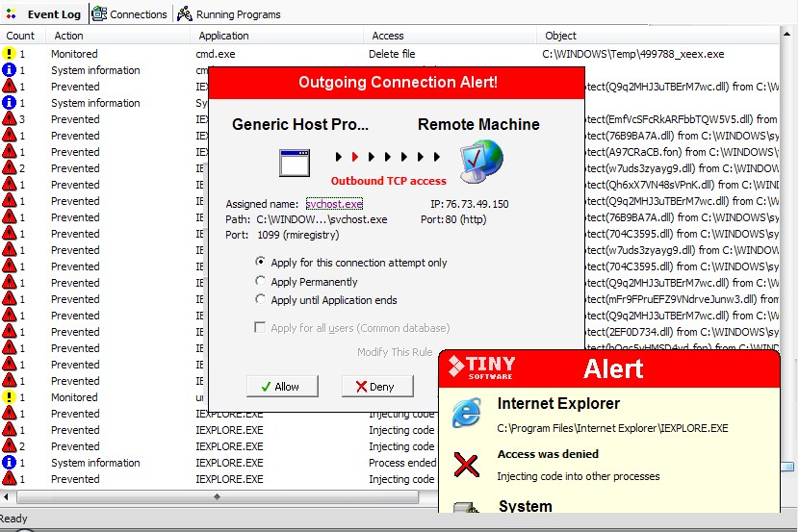799x532 pixels.
Task: Click the red X access denied icon
Action: [466, 465]
